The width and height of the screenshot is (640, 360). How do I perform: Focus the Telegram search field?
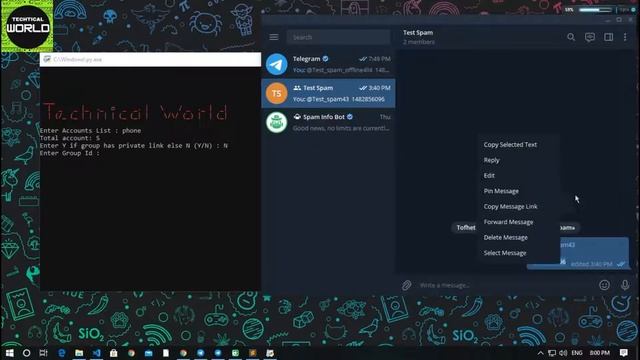pos(338,37)
